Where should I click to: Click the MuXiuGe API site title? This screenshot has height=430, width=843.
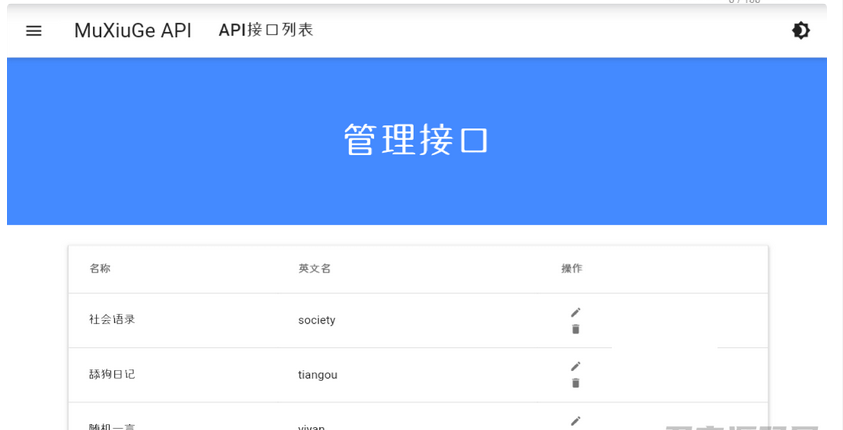point(132,31)
